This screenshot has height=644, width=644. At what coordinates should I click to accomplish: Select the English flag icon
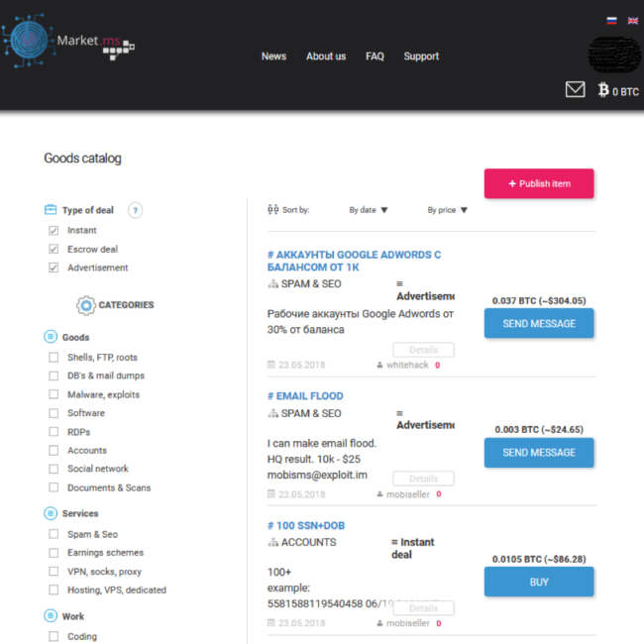[633, 20]
